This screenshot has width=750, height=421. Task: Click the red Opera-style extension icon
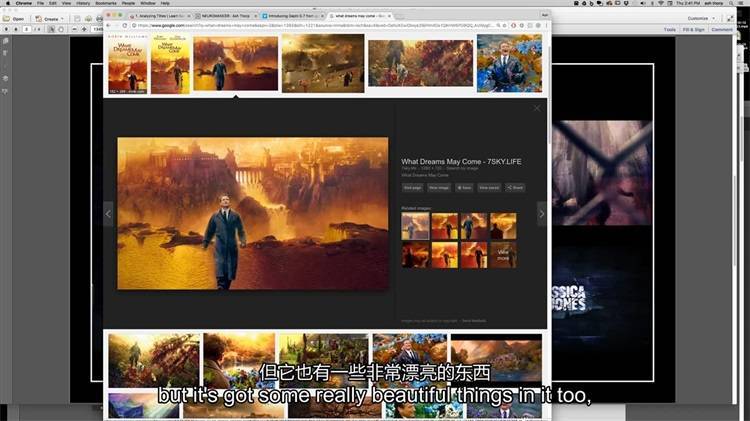(513, 25)
